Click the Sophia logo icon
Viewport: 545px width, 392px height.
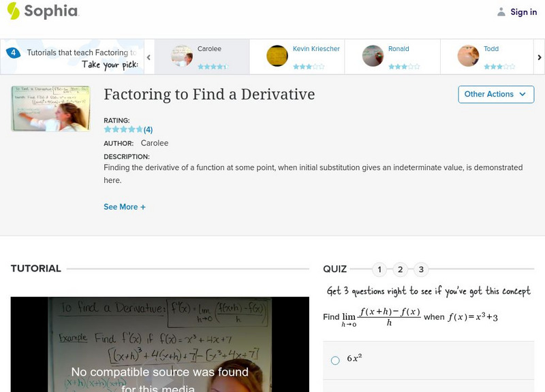13,11
